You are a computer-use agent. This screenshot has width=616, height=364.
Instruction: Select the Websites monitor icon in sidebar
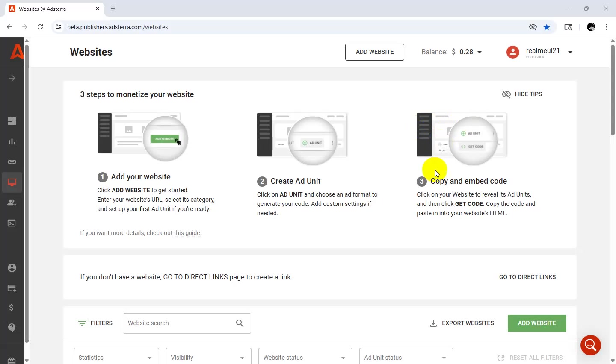12,182
